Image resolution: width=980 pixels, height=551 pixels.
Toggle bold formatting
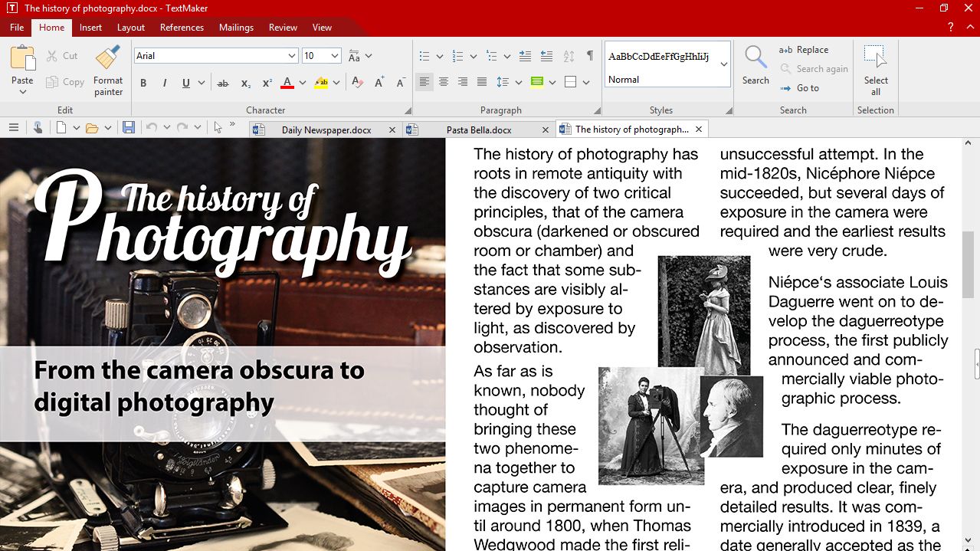[x=143, y=83]
